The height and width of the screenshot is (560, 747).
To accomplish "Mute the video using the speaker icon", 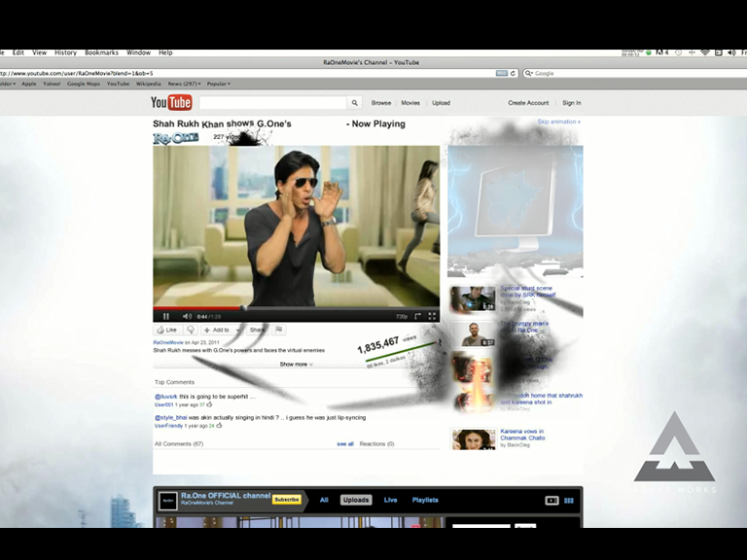I will click(x=187, y=316).
